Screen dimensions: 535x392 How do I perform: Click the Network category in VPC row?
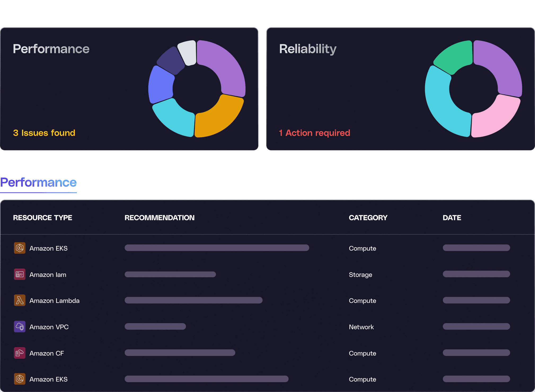(x=361, y=327)
